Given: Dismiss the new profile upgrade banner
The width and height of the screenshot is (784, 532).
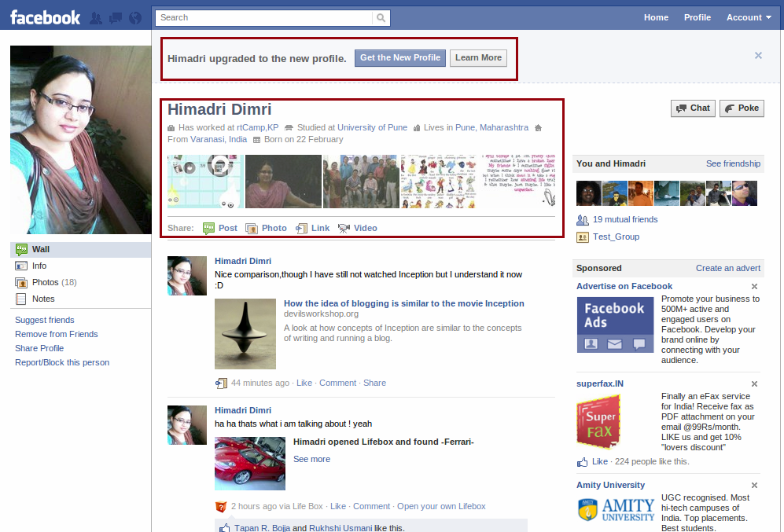Looking at the screenshot, I should 758,56.
